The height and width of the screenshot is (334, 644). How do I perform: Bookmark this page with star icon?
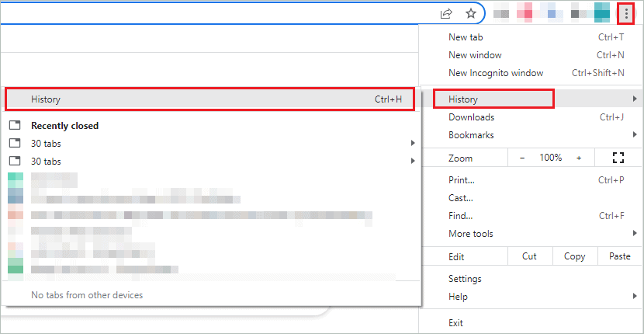(x=470, y=13)
